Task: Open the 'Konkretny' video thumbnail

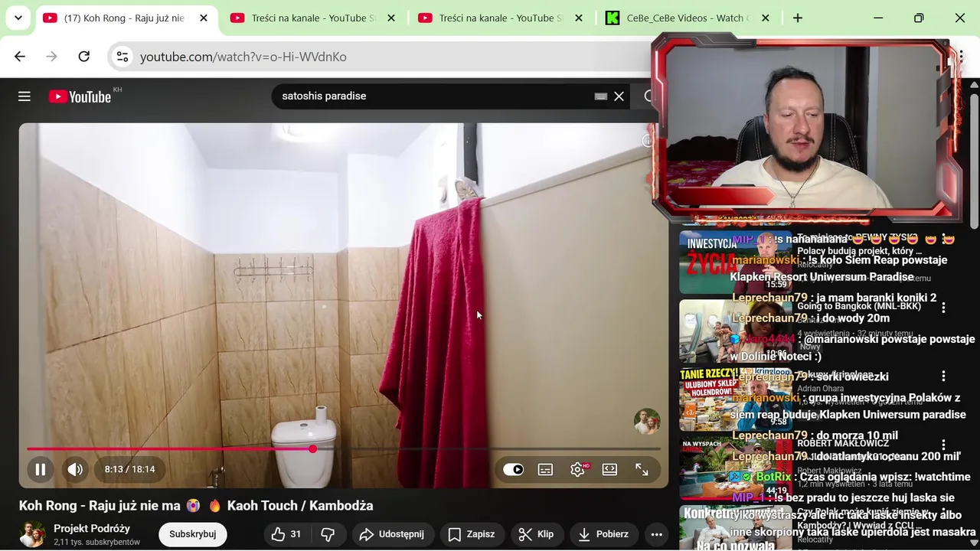Action: 736,528
